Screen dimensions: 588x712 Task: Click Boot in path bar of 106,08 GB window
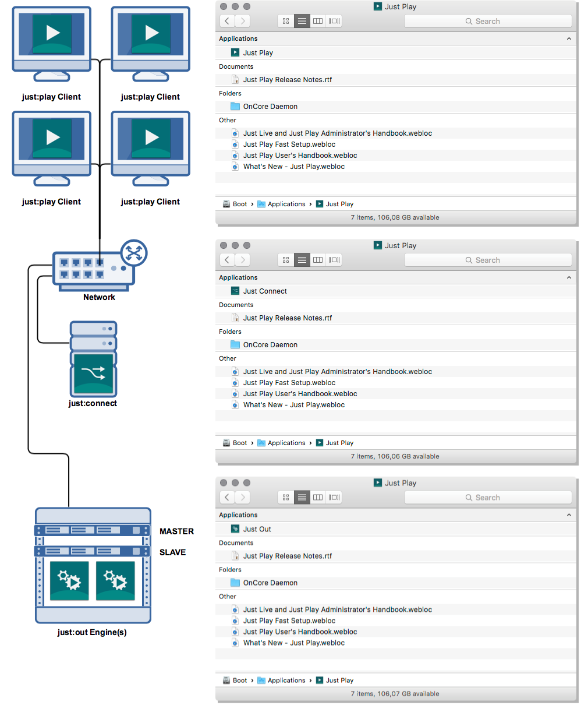235,204
